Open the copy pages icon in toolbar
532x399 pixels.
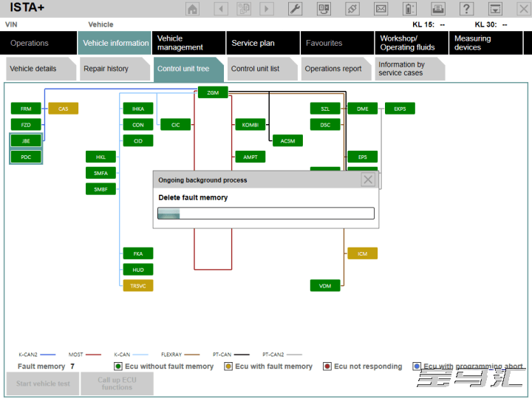[x=244, y=8]
